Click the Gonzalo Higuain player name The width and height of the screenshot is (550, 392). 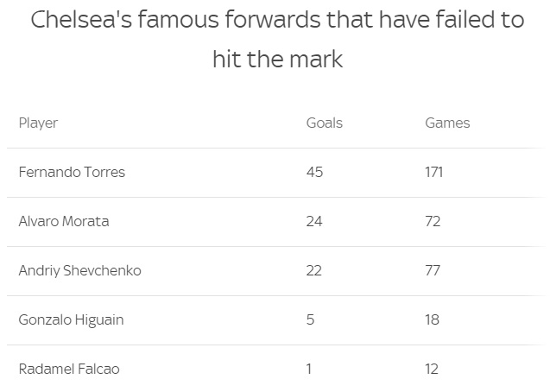point(71,320)
